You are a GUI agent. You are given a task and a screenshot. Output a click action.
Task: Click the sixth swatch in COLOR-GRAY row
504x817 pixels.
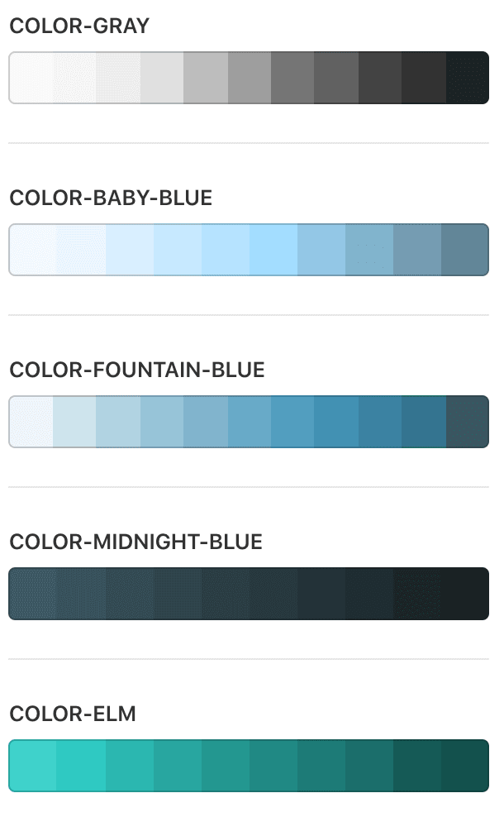(249, 78)
